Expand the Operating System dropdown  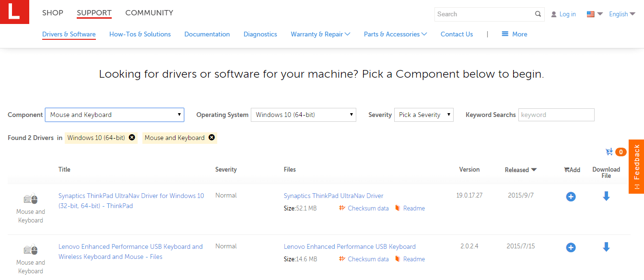(304, 115)
